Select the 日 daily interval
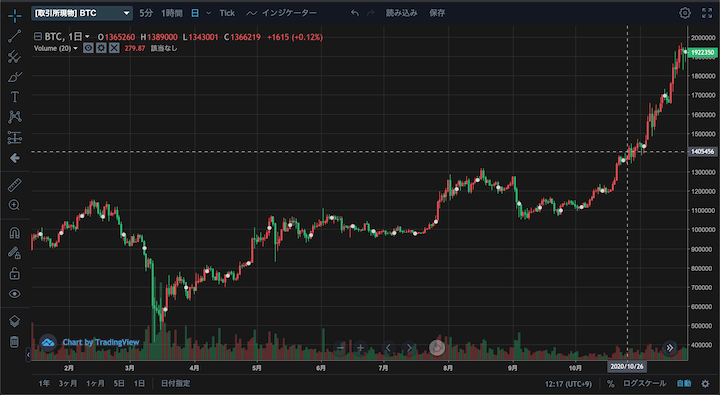The height and width of the screenshot is (395, 720). [x=195, y=13]
